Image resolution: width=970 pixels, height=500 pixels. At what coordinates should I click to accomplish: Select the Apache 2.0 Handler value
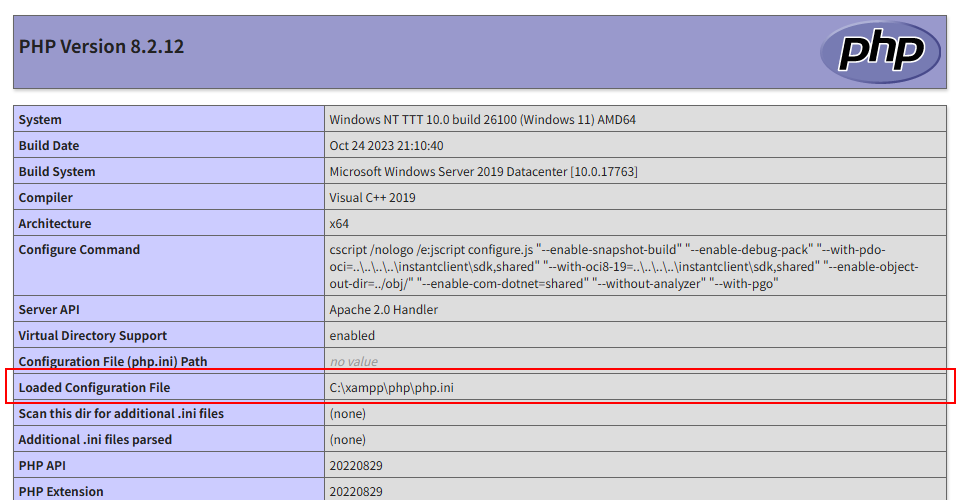pyautogui.click(x=383, y=310)
